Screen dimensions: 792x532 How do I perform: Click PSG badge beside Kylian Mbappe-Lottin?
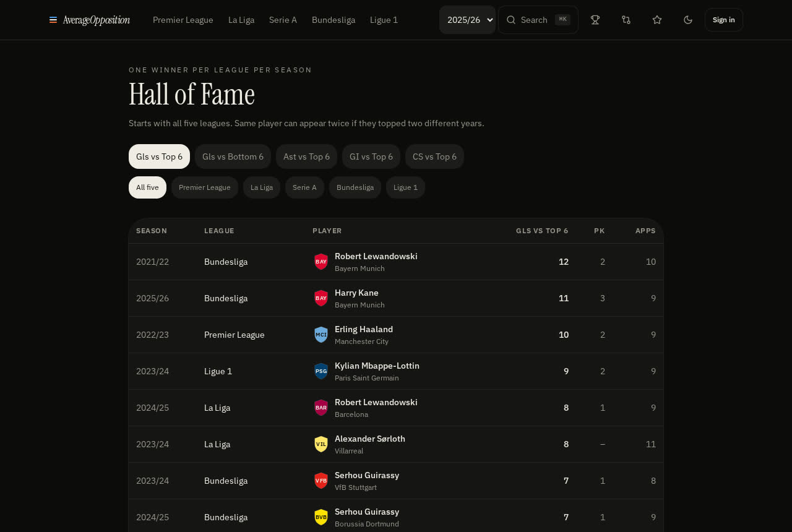tap(321, 371)
